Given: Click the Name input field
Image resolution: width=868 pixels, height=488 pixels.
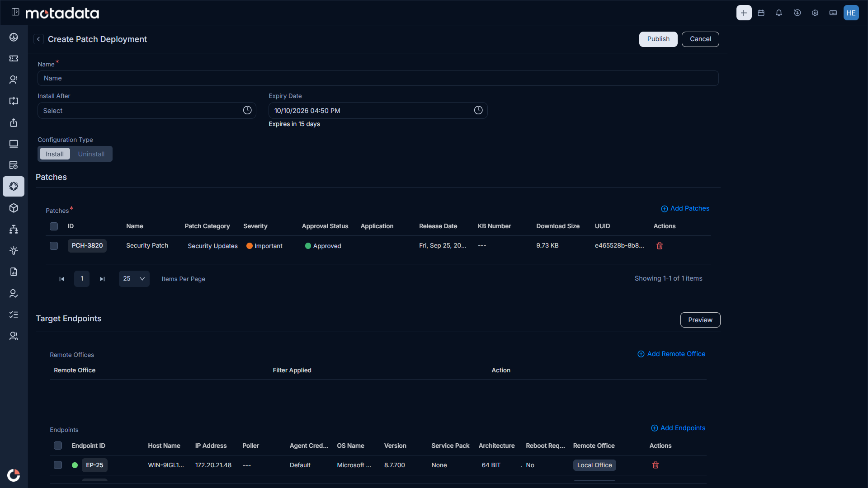Looking at the screenshot, I should point(378,78).
